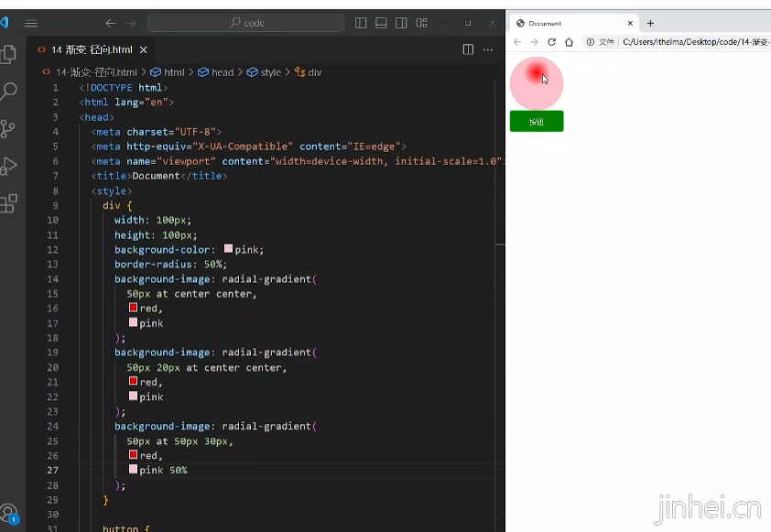Open the style breadcrumb dropdown
The height and width of the screenshot is (532, 771).
click(x=264, y=72)
